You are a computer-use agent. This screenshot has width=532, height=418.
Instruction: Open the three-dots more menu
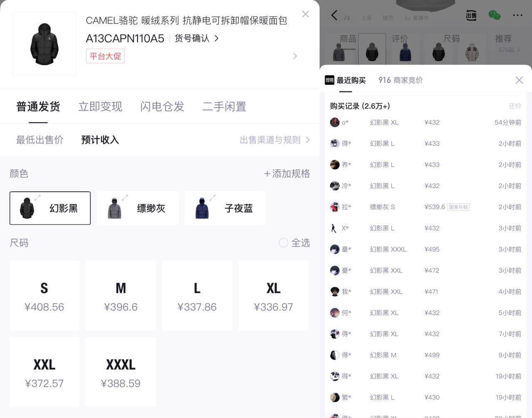point(517,15)
